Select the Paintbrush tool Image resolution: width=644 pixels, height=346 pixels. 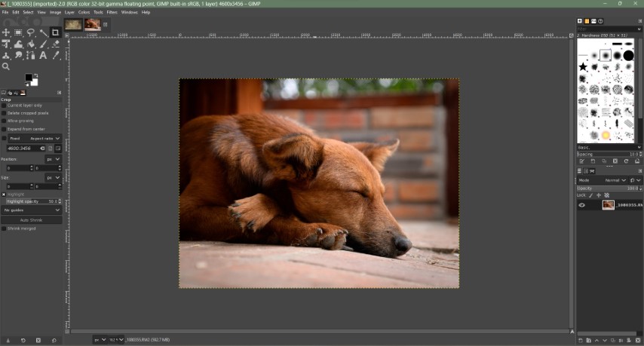[x=43, y=44]
